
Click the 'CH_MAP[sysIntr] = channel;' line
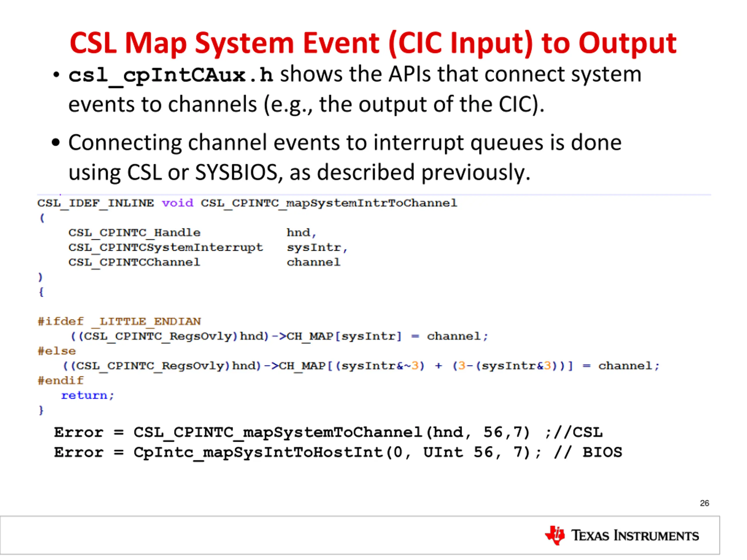pos(280,337)
